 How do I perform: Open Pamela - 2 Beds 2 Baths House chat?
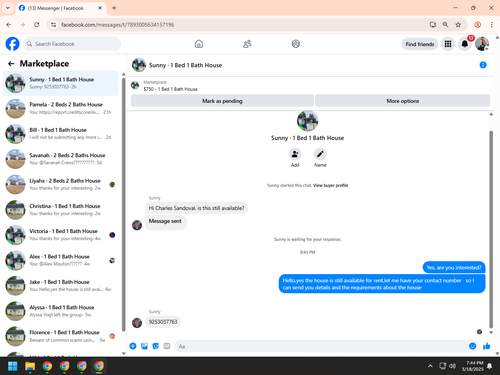61,108
